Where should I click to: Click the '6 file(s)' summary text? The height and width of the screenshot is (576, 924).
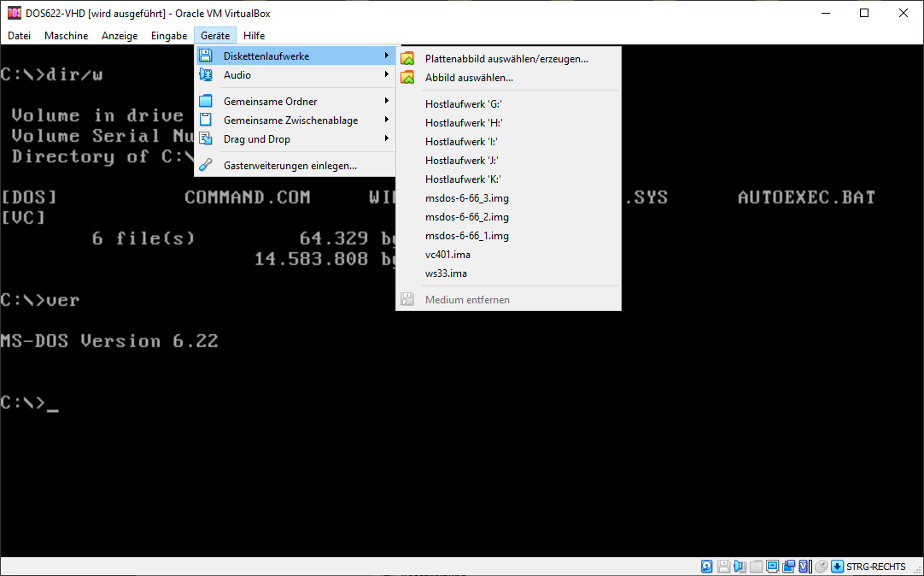pos(143,238)
